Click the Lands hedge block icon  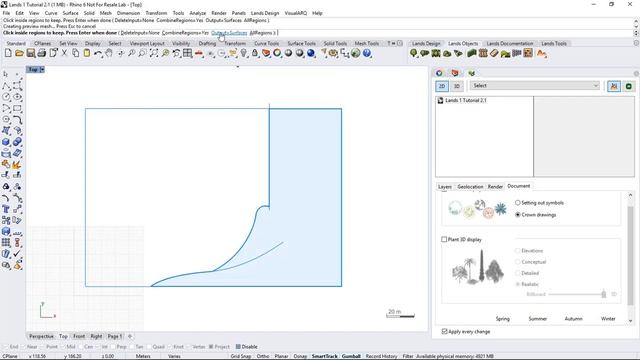click(x=472, y=53)
